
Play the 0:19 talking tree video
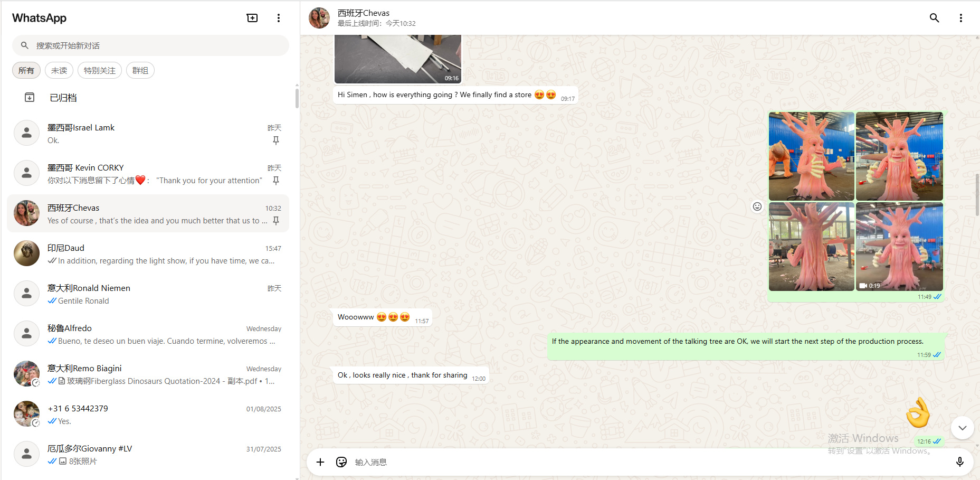[899, 246]
